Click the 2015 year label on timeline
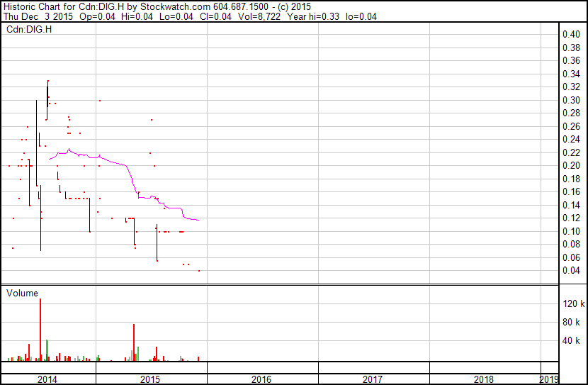The height and width of the screenshot is (385, 588). pos(150,379)
